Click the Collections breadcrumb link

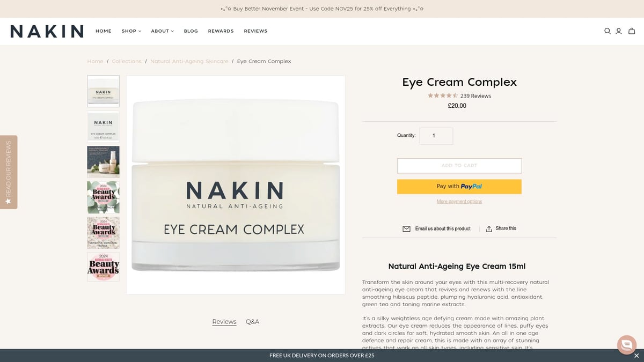point(127,61)
